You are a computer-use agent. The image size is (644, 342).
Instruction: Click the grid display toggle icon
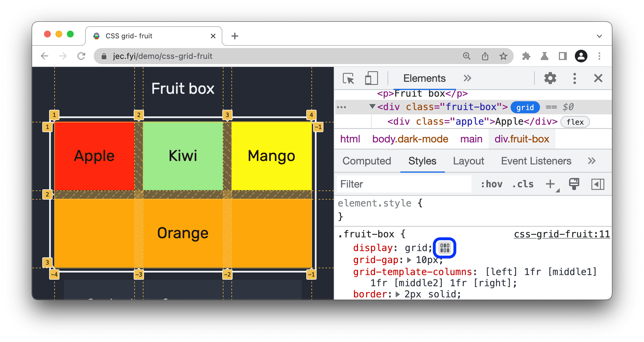(x=444, y=248)
